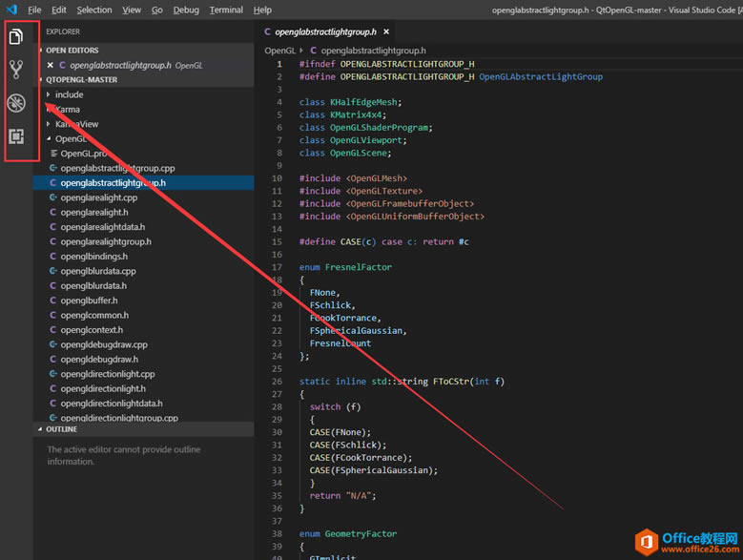Image resolution: width=743 pixels, height=560 pixels.
Task: Open the Explorer view in activity bar
Action: click(16, 36)
